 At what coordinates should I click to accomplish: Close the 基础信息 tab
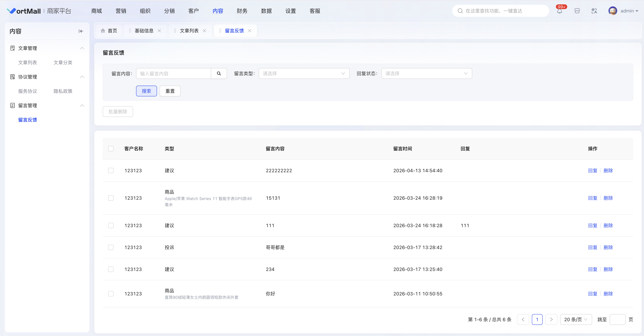click(159, 31)
